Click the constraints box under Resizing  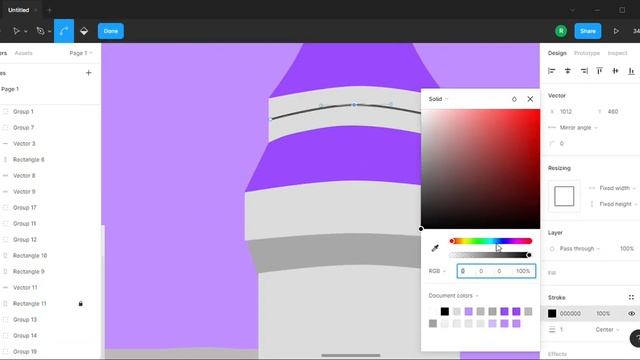[x=564, y=196]
